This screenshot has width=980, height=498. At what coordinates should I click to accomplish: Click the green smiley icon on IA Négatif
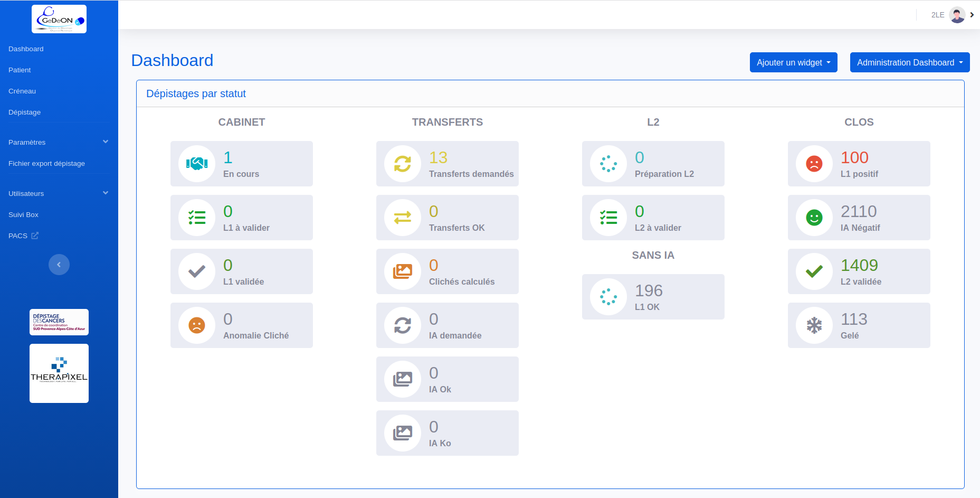814,217
